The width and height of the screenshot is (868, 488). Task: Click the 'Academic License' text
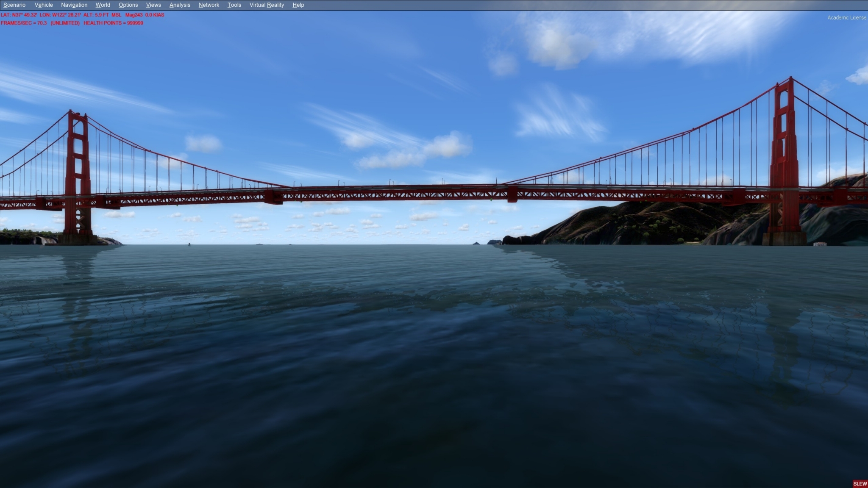click(x=847, y=18)
